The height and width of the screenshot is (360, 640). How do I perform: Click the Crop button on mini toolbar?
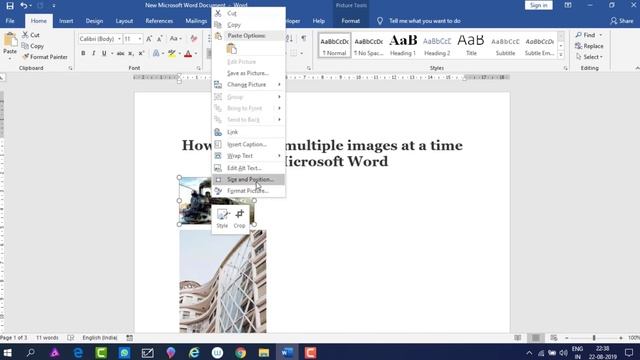(240, 218)
